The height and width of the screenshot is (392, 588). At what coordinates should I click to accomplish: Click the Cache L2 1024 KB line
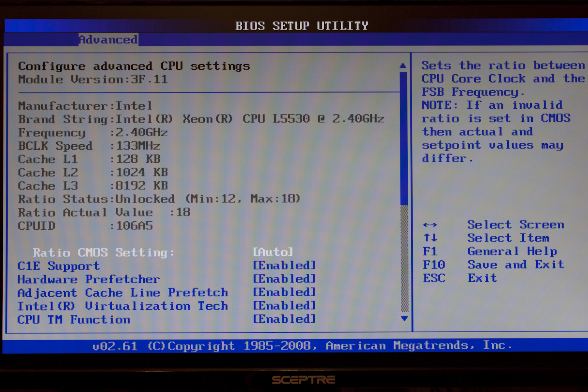coord(93,173)
